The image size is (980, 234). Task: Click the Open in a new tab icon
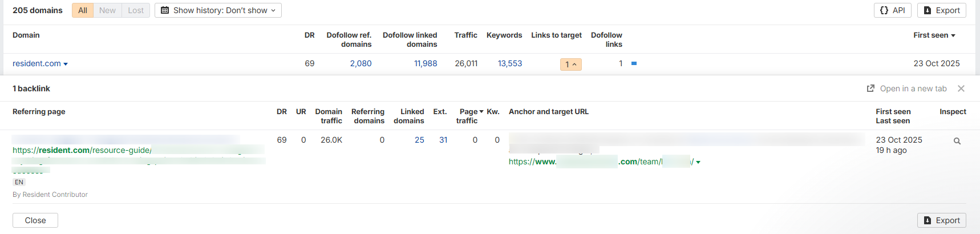[x=870, y=88]
